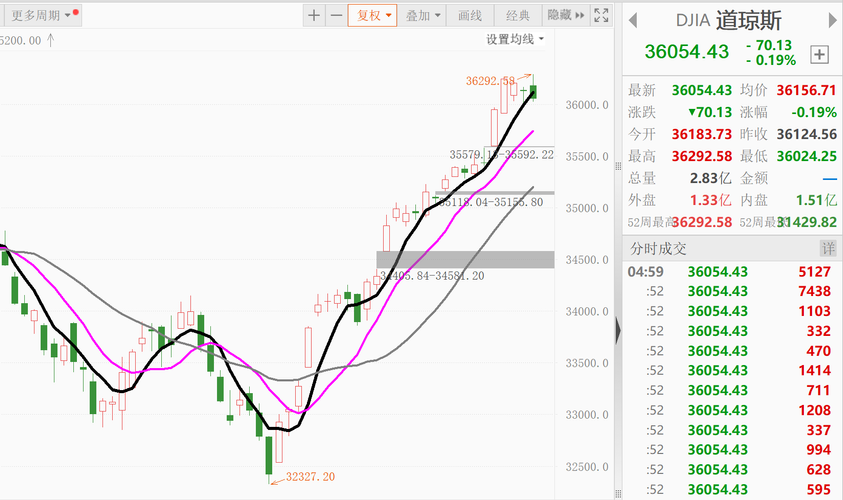This screenshot has height=500, width=843.
Task: Toggle 隐藏 to hide panel
Action: tap(566, 16)
